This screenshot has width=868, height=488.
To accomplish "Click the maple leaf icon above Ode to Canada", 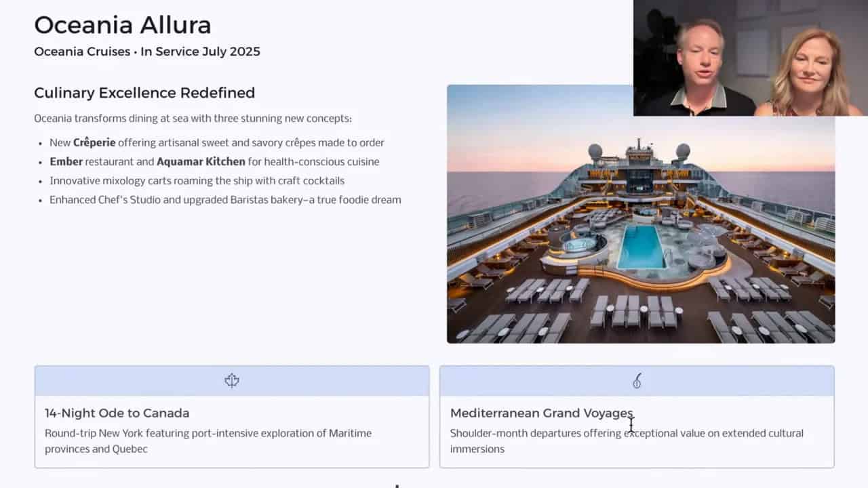I will coord(232,381).
